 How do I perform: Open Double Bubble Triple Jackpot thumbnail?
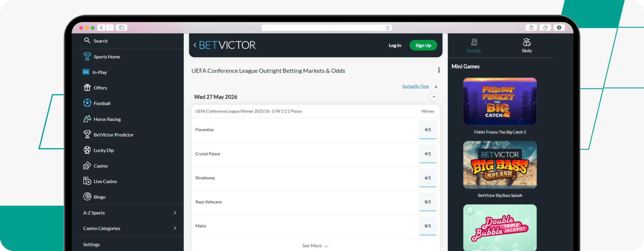point(500,228)
